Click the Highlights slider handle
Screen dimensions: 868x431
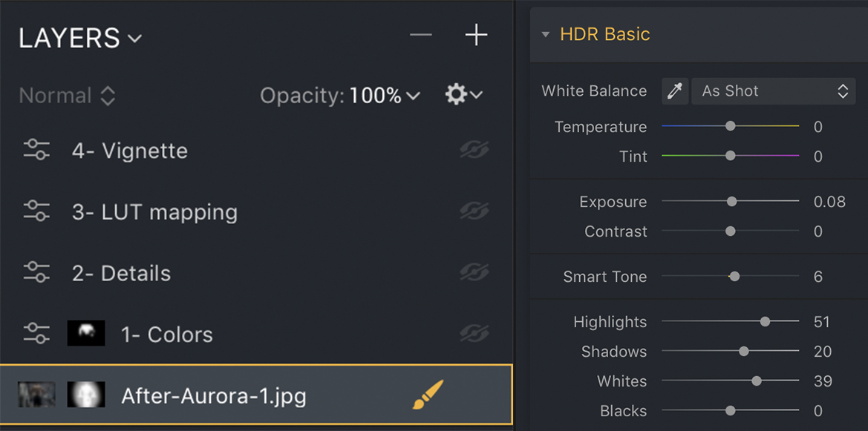765,322
